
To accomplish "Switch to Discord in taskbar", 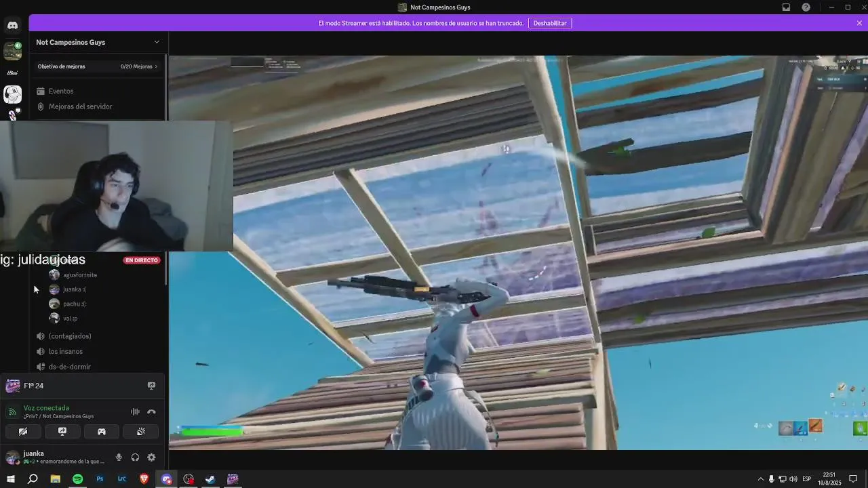I will click(166, 479).
